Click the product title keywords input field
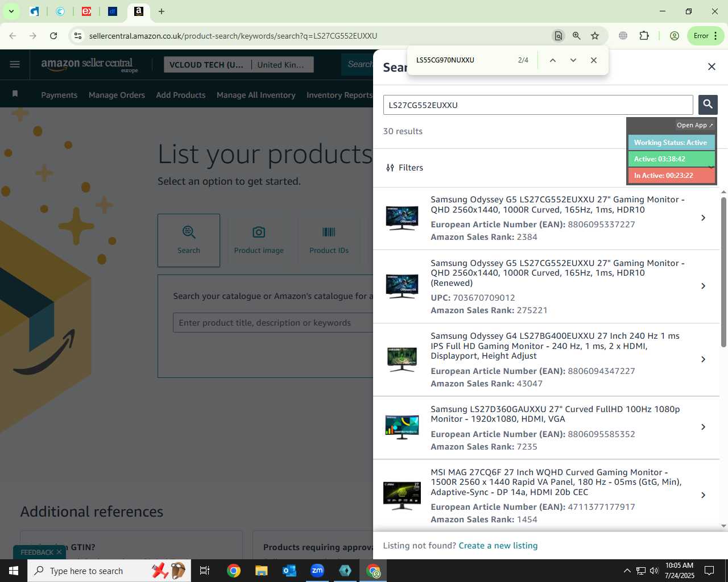 pos(273,323)
